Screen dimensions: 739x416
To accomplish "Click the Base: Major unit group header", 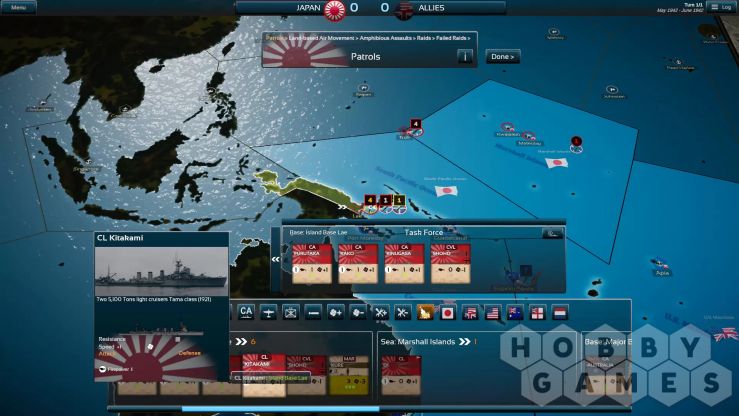I will click(608, 342).
